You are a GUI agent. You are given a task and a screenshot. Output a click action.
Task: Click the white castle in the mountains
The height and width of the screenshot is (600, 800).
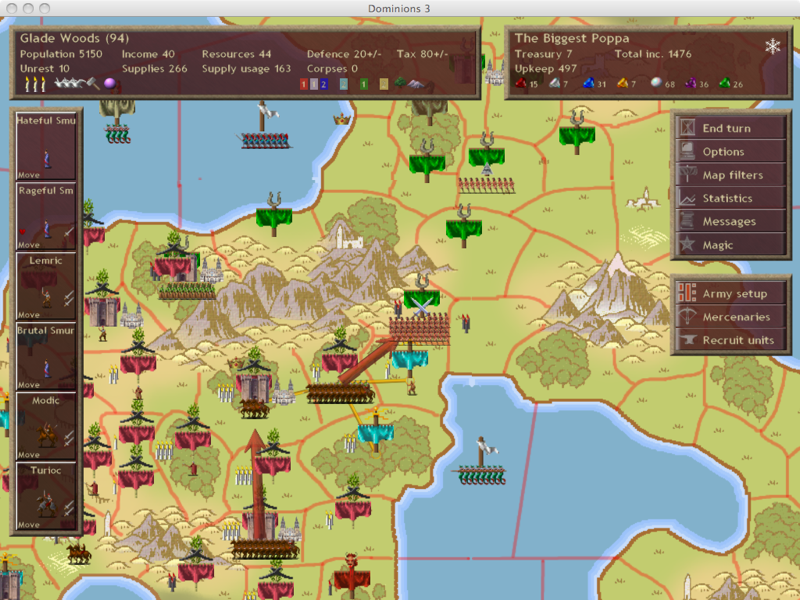click(x=348, y=237)
